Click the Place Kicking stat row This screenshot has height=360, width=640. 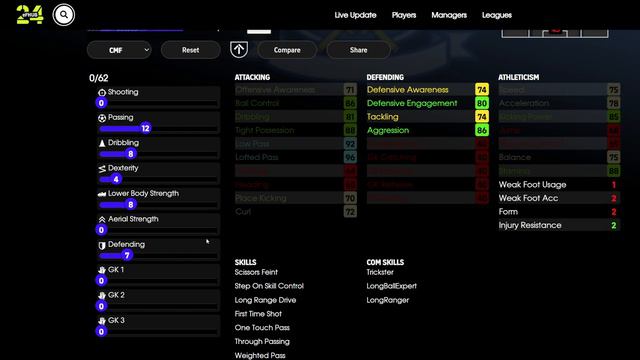(296, 198)
